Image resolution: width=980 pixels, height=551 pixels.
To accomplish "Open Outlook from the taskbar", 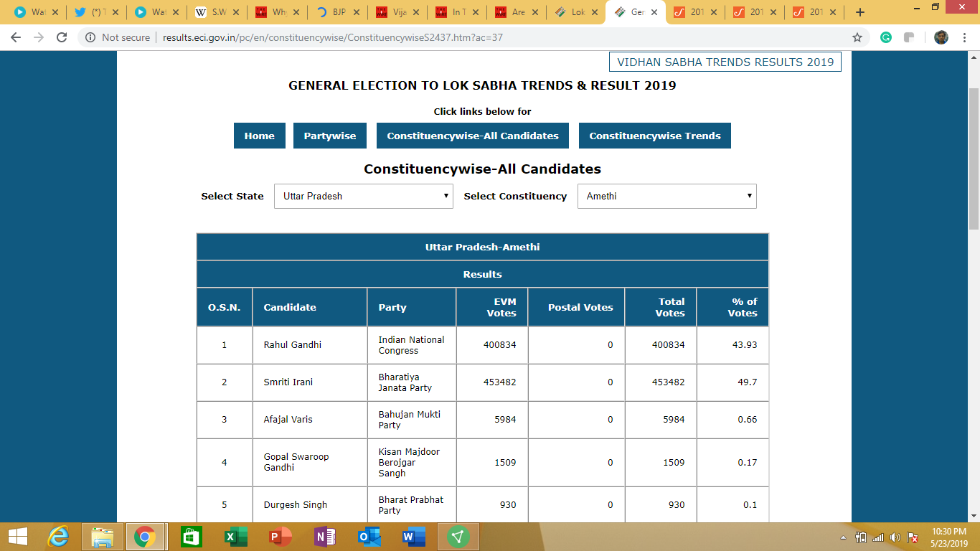I will pyautogui.click(x=369, y=537).
